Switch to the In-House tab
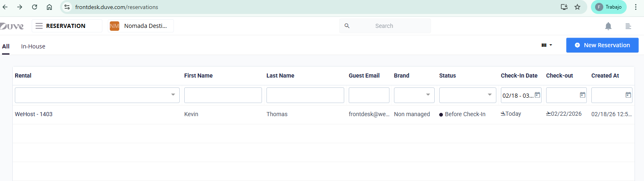Viewport: 644px width, 181px height. (33, 46)
